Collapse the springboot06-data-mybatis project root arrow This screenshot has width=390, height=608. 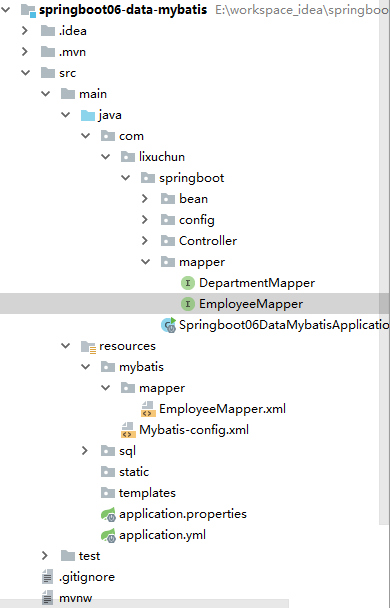click(6, 10)
